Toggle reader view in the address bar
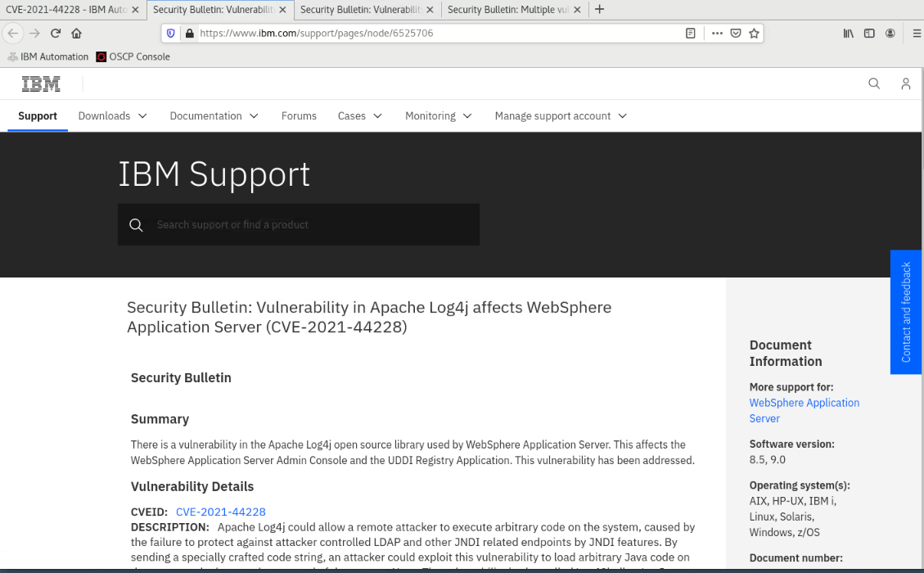The height and width of the screenshot is (573, 924). pos(691,34)
